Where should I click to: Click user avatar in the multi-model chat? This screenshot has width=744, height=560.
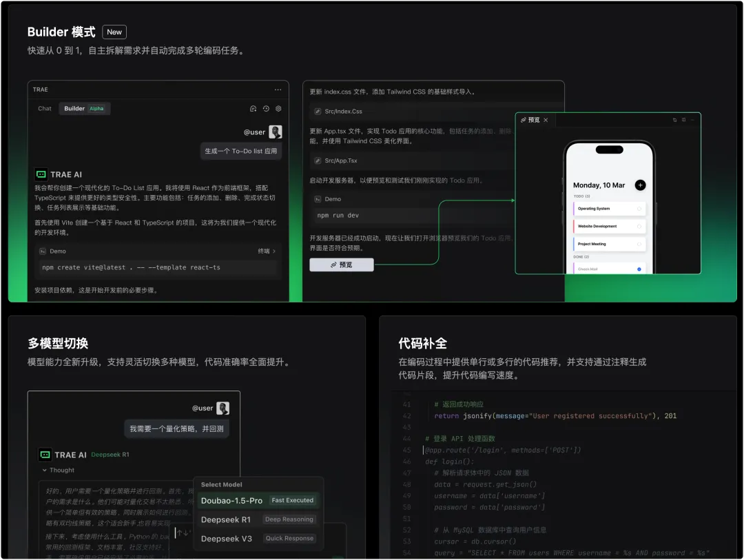tap(223, 408)
